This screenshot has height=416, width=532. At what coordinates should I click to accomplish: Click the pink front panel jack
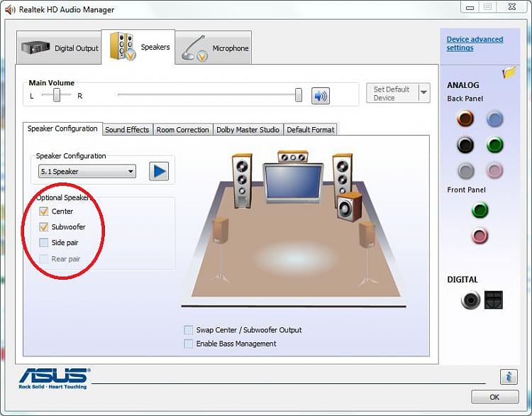point(480,236)
